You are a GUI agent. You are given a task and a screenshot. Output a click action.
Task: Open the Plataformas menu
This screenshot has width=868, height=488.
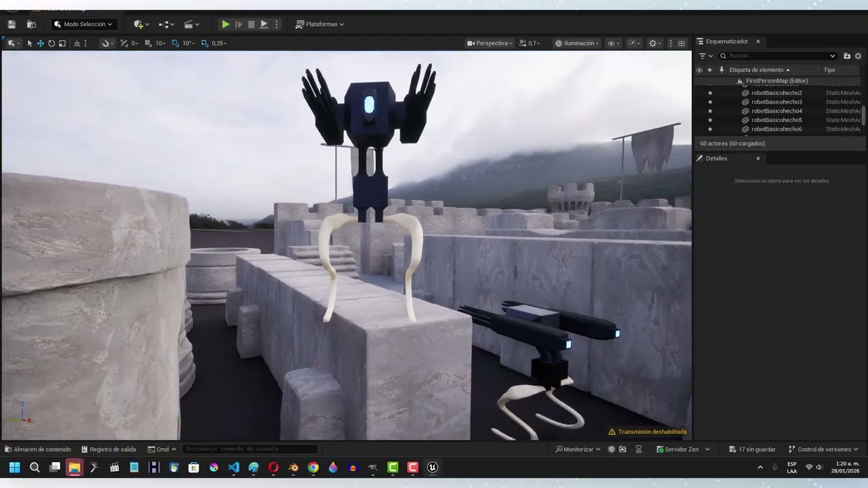[320, 24]
